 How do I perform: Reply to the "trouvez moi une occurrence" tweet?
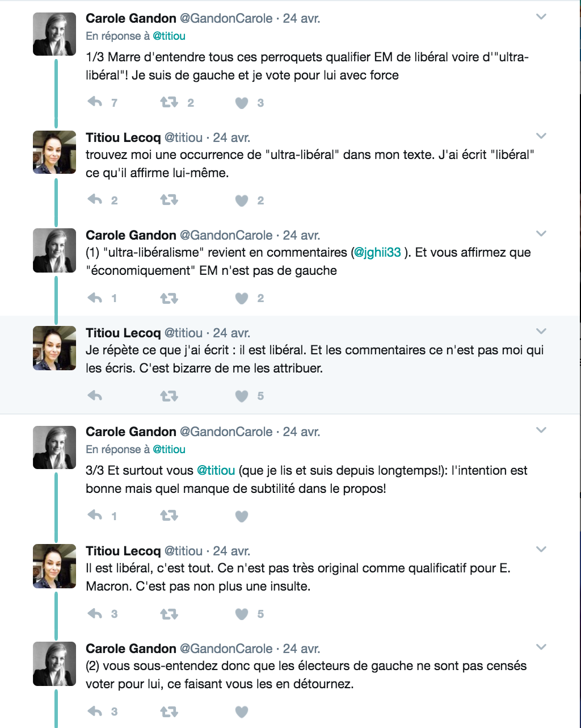coord(95,200)
